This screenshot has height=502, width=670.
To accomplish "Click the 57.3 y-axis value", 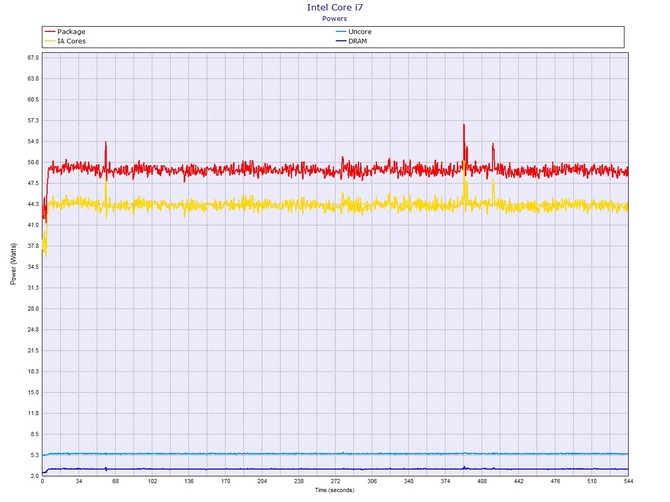I will tap(33, 120).
